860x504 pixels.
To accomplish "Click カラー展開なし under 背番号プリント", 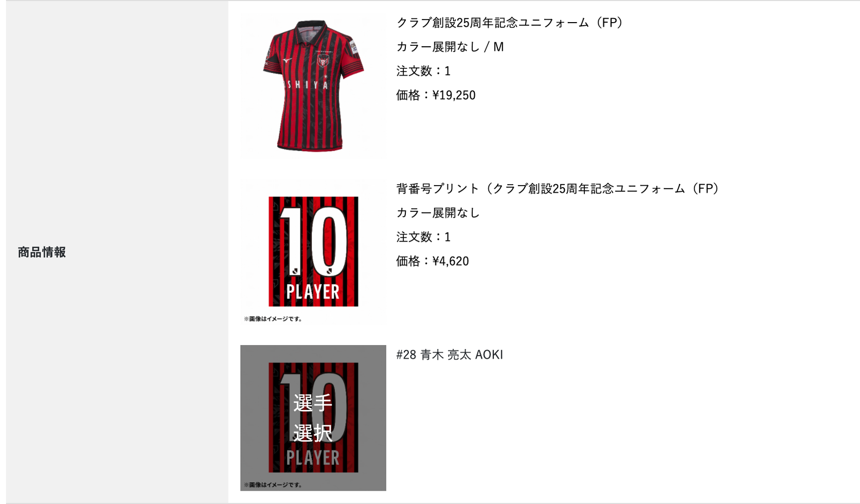I will click(x=438, y=213).
